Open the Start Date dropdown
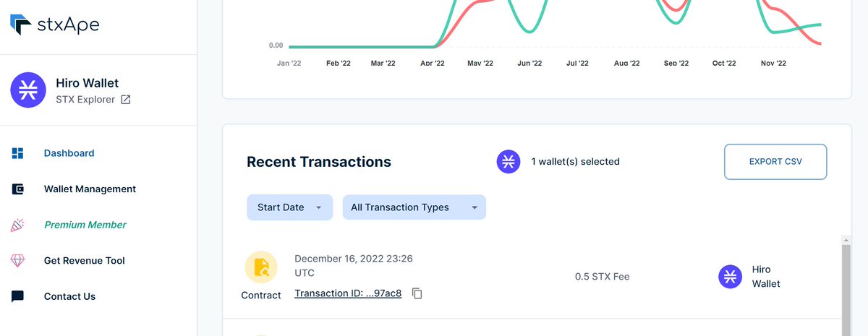This screenshot has height=336, width=868. (289, 207)
